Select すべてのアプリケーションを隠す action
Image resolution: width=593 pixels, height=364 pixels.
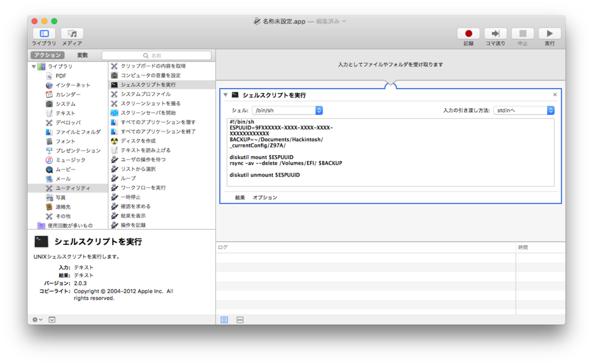click(162, 122)
